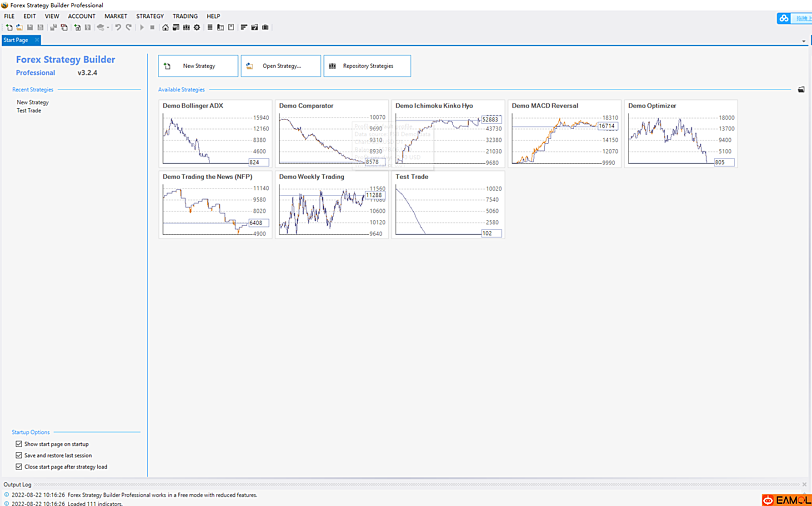The height and width of the screenshot is (506, 812).
Task: Open Demo Trading the News (NFP) card
Action: click(x=216, y=205)
